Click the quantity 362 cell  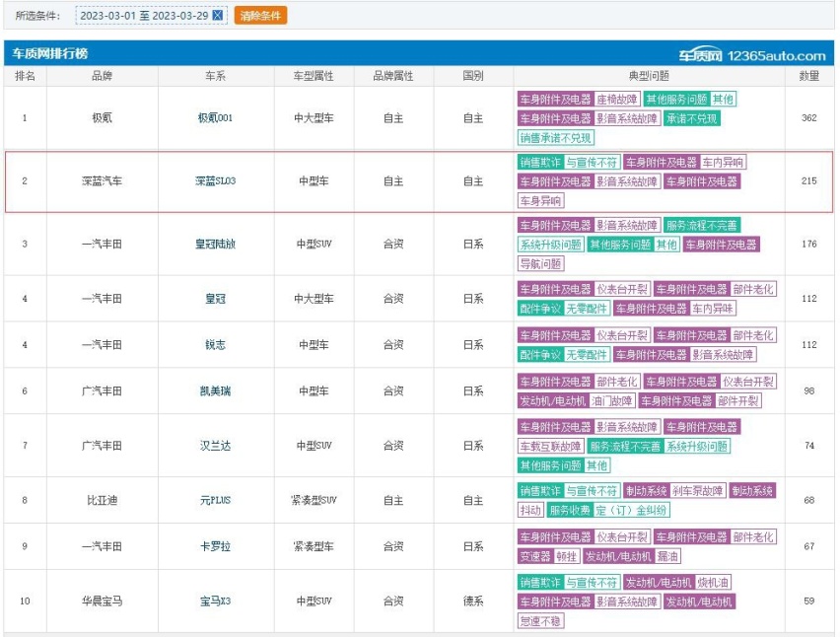[808, 118]
